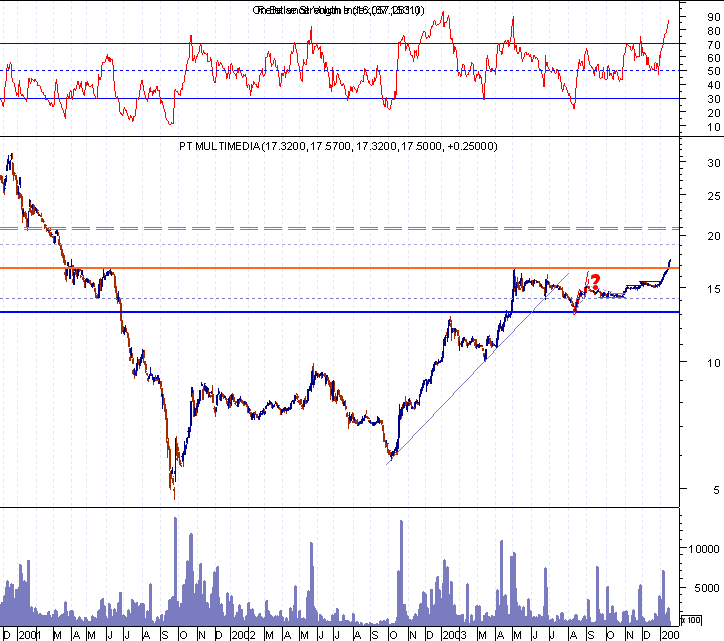Screen dimensions: 724x641
Task: Click the solid blue line at RSI level 70
Action: coord(339,44)
